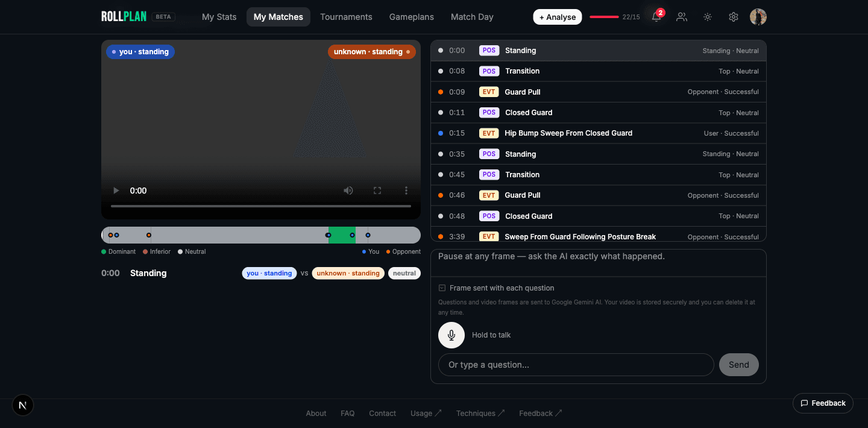Image resolution: width=868 pixels, height=428 pixels.
Task: Click the video progress bar
Action: pos(261,206)
